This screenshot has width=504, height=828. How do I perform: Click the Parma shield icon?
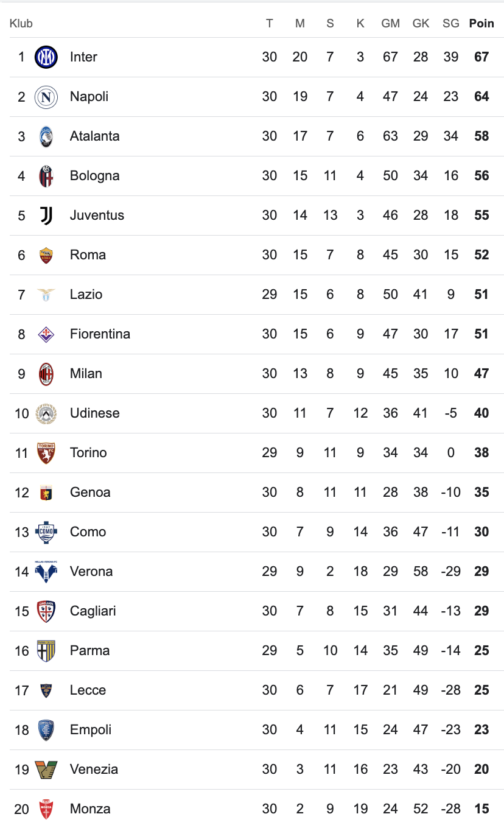tap(46, 651)
